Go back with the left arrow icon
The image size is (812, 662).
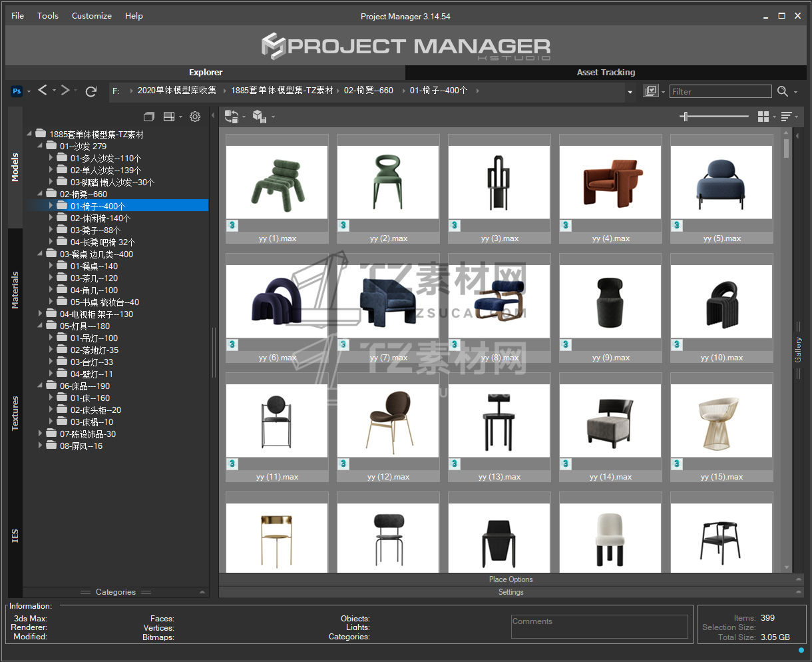[x=43, y=90]
